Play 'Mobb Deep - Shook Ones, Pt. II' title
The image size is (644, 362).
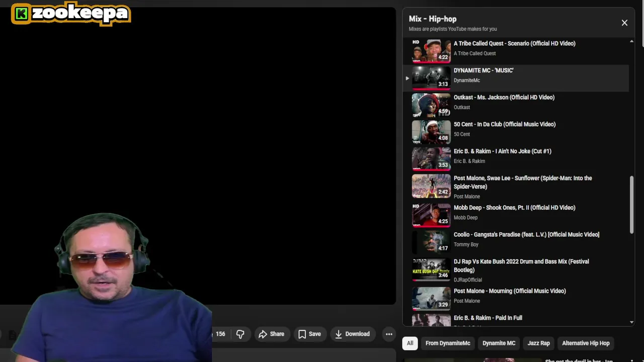tap(514, 207)
